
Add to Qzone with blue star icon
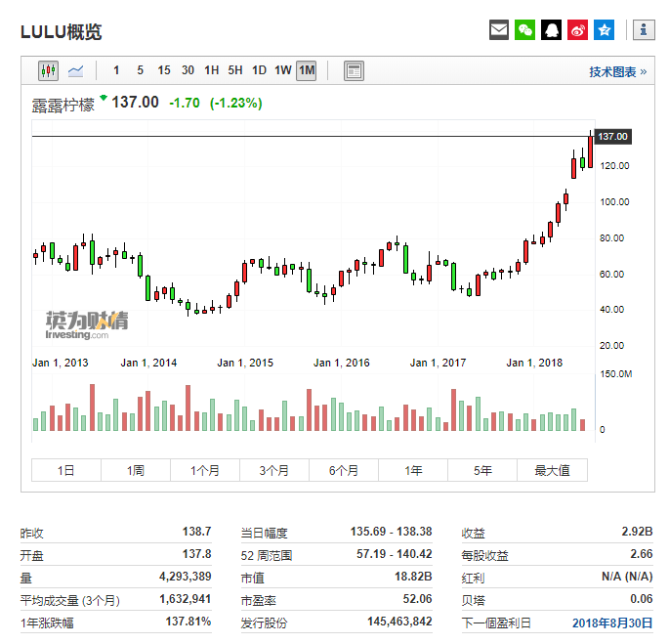605,30
